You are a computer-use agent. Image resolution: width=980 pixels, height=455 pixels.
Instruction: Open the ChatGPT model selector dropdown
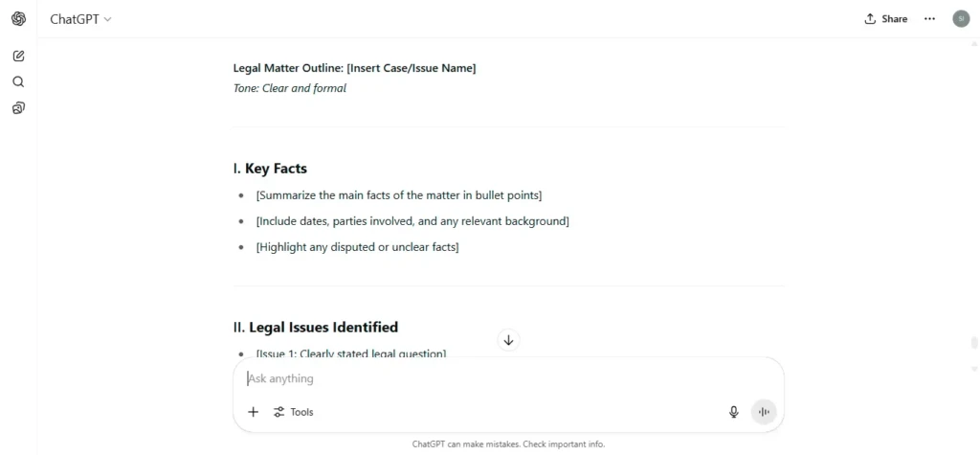point(81,19)
